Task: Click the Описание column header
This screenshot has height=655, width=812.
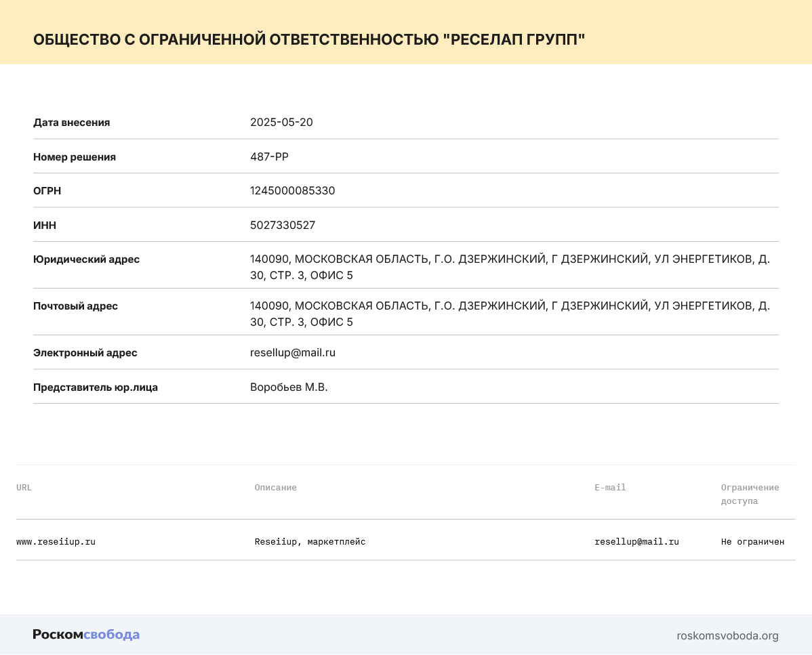Action: pos(275,488)
